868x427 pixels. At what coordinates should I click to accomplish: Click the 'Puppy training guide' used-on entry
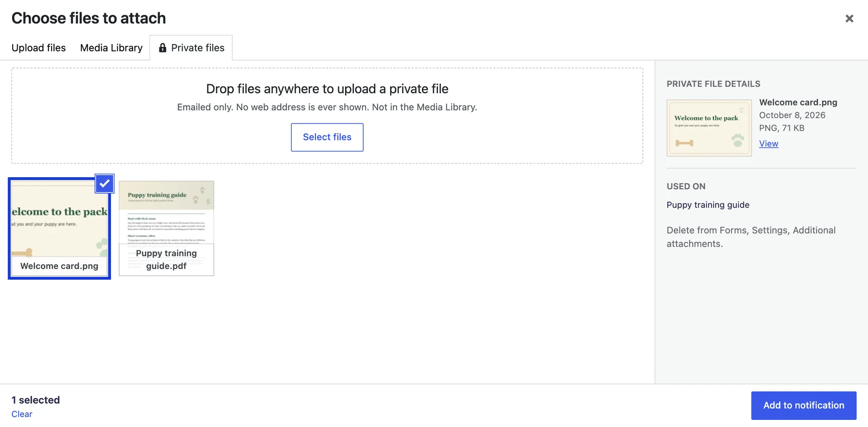(708, 205)
